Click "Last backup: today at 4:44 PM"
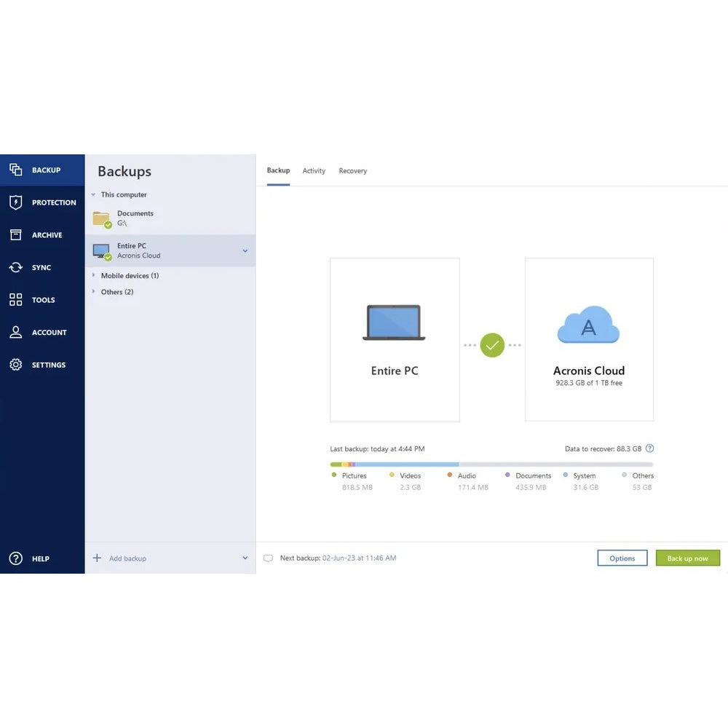 pyautogui.click(x=377, y=449)
